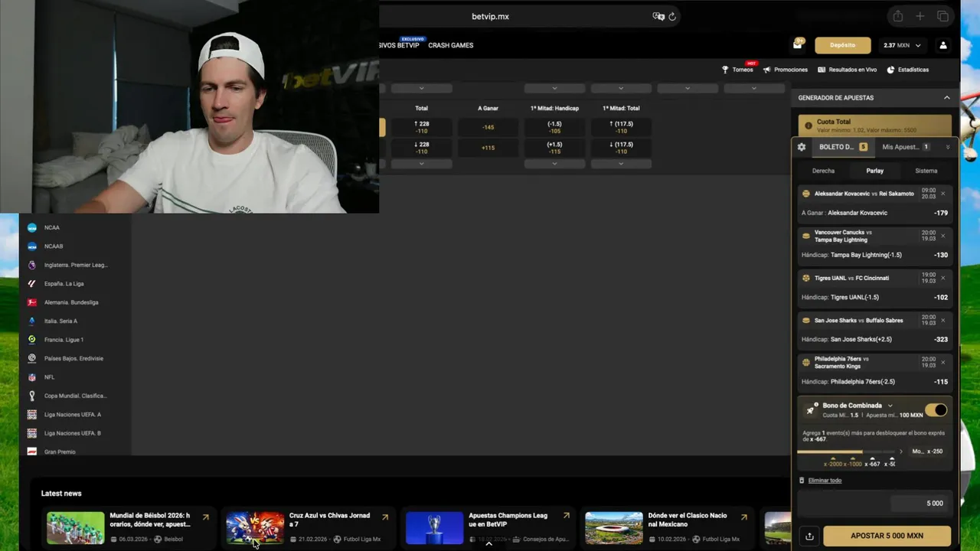The height and width of the screenshot is (551, 980).
Task: Remove Sharks vs Sabres selection
Action: 942,320
